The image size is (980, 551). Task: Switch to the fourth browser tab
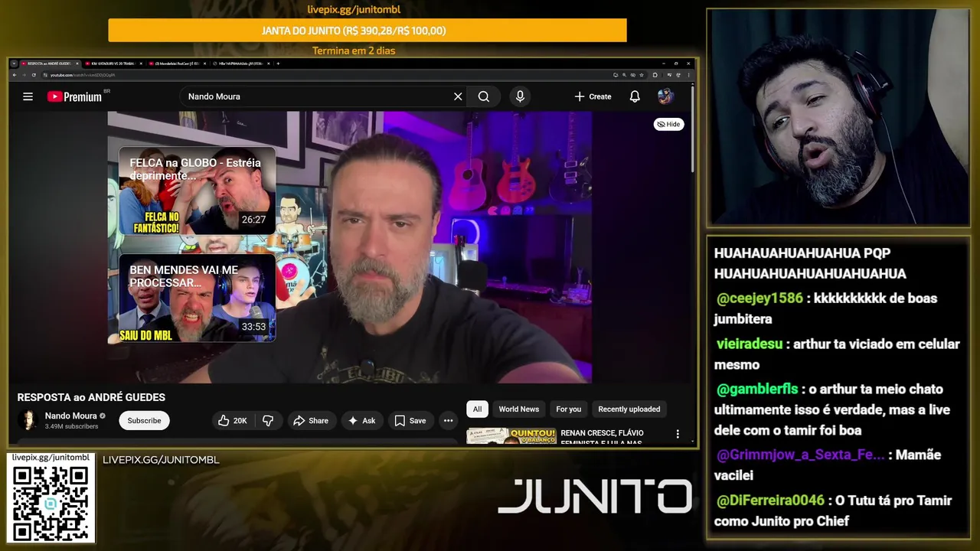(240, 64)
